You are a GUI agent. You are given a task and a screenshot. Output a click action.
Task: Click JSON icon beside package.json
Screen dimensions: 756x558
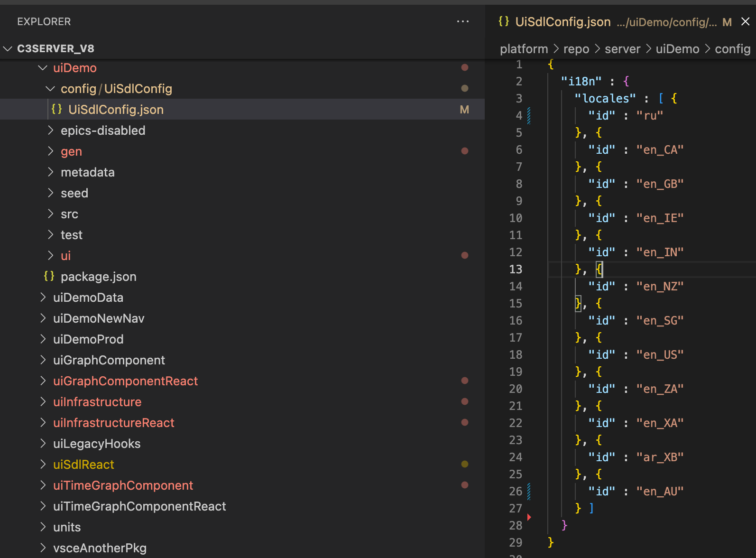click(49, 276)
